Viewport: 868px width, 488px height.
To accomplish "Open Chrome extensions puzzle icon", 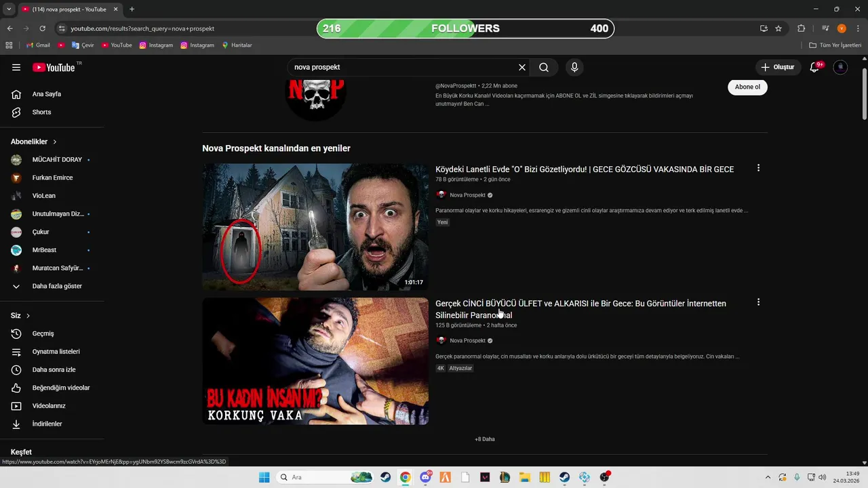I will (801, 28).
